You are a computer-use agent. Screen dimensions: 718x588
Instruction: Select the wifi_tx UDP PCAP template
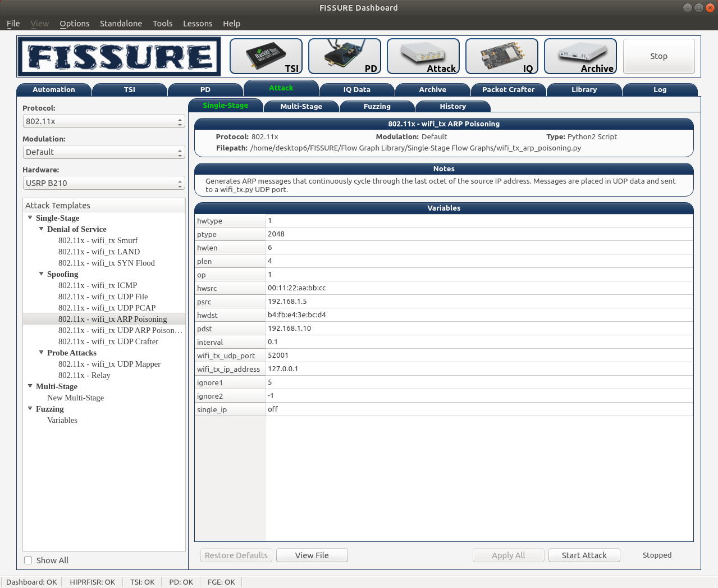pos(107,308)
